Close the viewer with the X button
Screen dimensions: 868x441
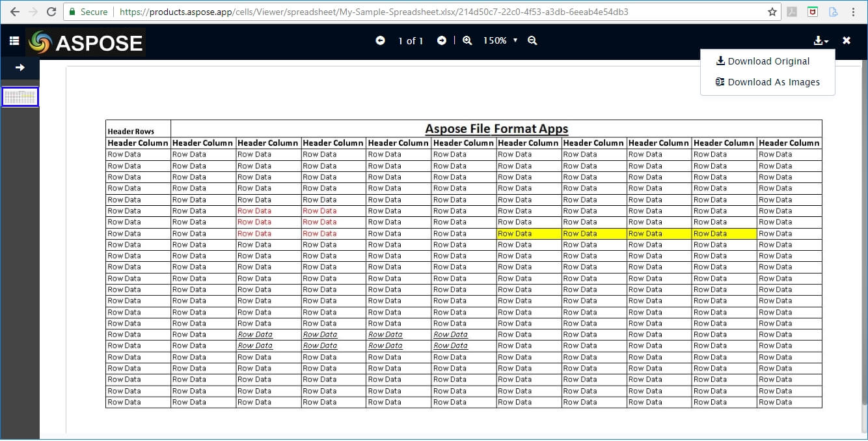(847, 40)
